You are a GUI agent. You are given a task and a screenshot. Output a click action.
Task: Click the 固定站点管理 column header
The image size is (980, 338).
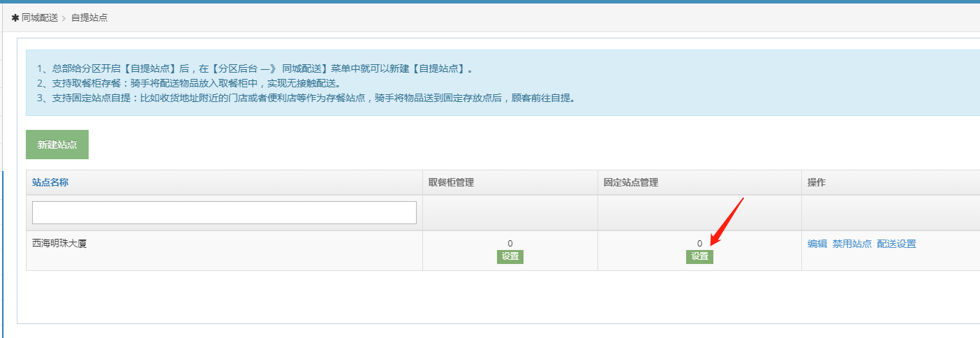click(x=631, y=182)
